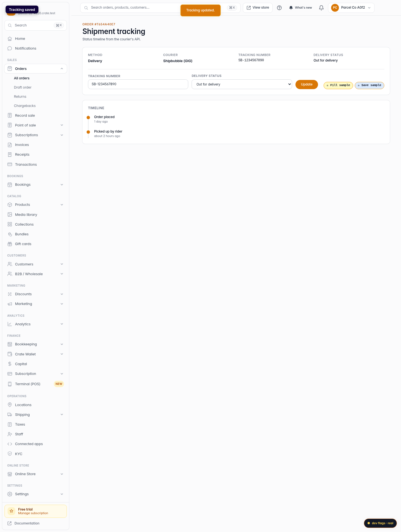Viewport: 401px width, 532px height.
Task: Expand the Crate Wallet submenu
Action: click(62, 354)
